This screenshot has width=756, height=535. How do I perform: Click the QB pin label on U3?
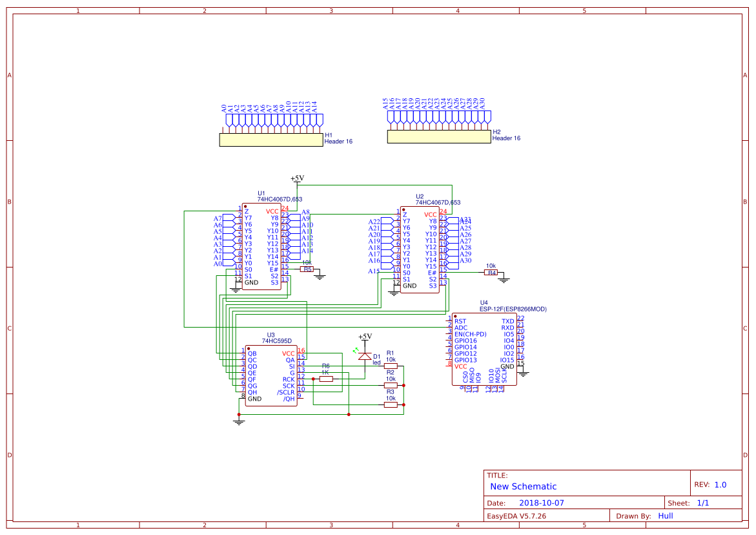coord(252,353)
